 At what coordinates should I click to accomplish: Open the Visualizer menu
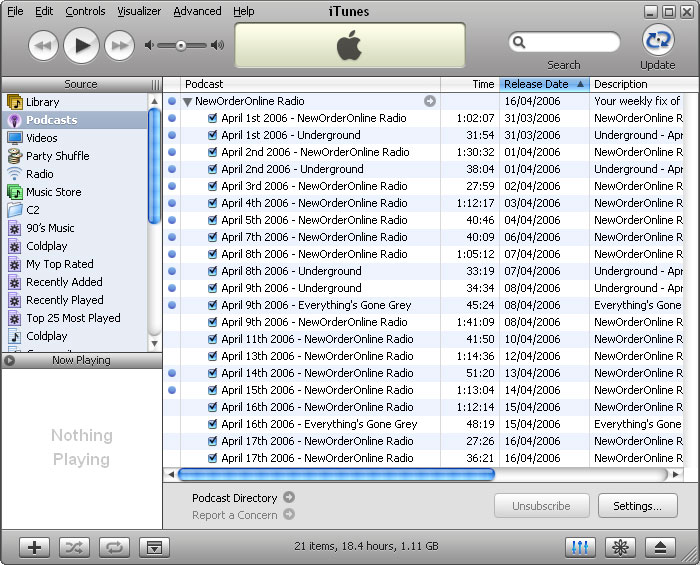coord(139,11)
